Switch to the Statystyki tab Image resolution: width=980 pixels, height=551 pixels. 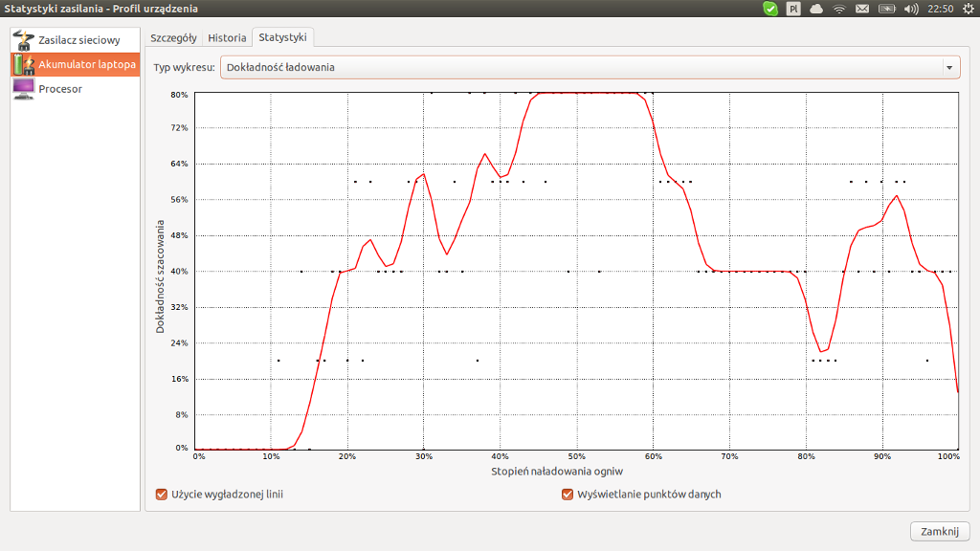282,37
